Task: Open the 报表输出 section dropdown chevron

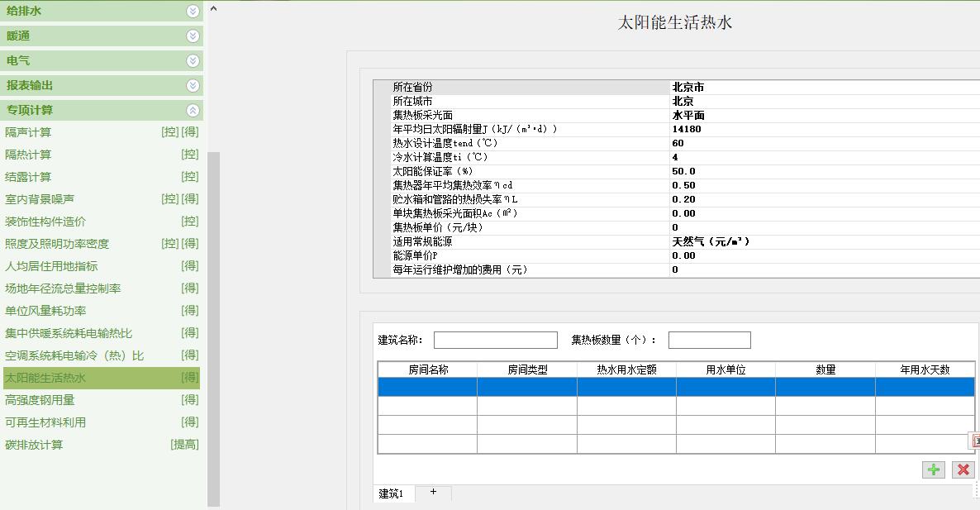Action: (x=192, y=85)
